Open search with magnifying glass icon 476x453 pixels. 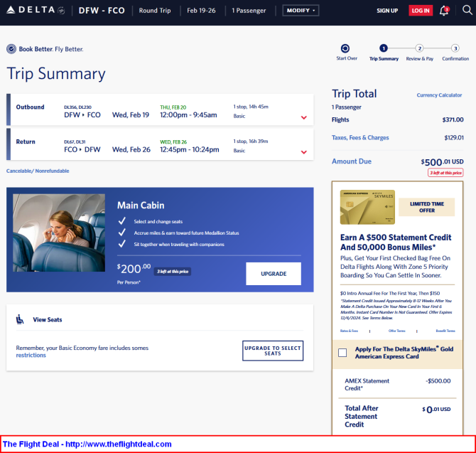[x=467, y=10]
